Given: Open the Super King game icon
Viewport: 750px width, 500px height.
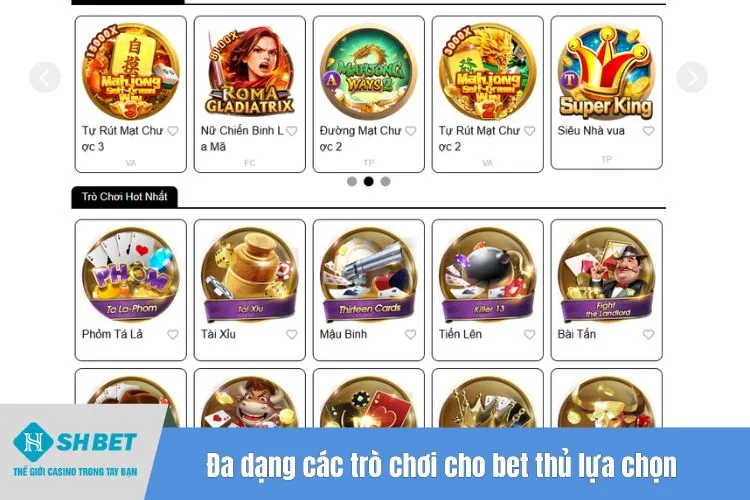Looking at the screenshot, I should (x=606, y=72).
